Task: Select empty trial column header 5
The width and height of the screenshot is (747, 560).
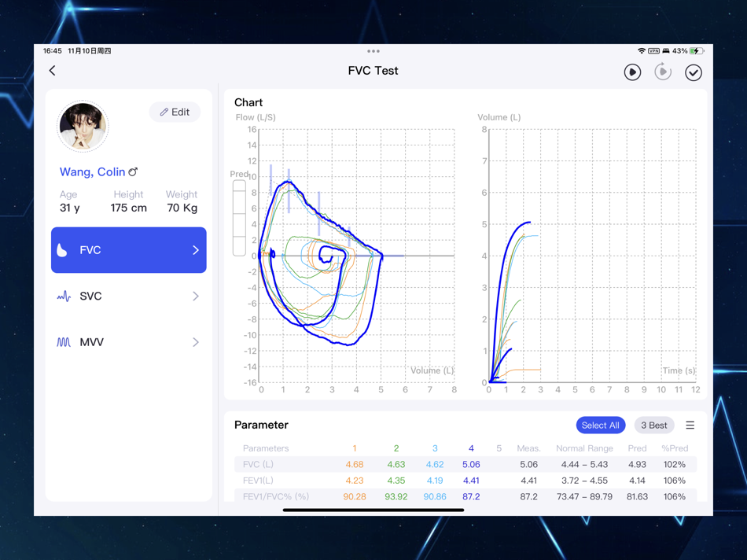Action: [499, 448]
